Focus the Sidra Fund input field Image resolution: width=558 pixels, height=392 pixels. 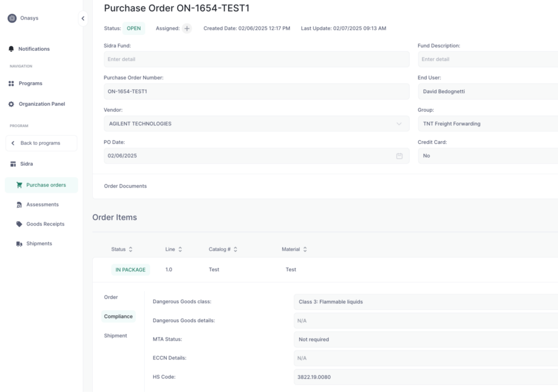tap(257, 59)
